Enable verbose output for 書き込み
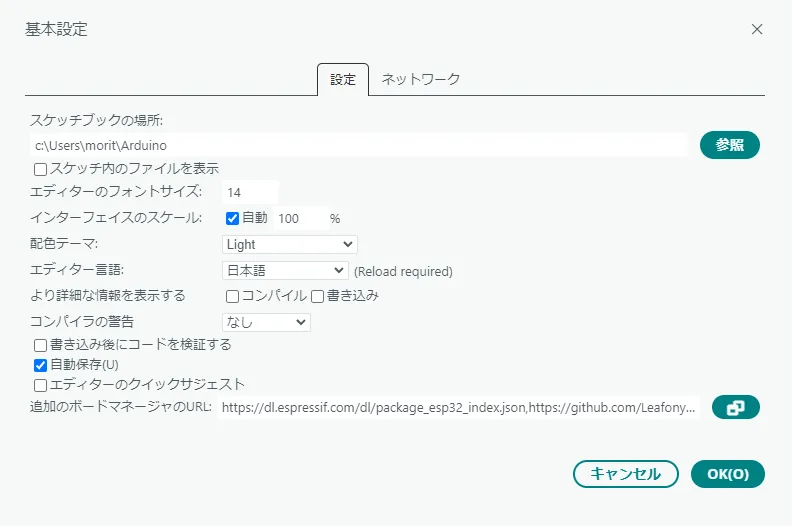 click(x=317, y=296)
